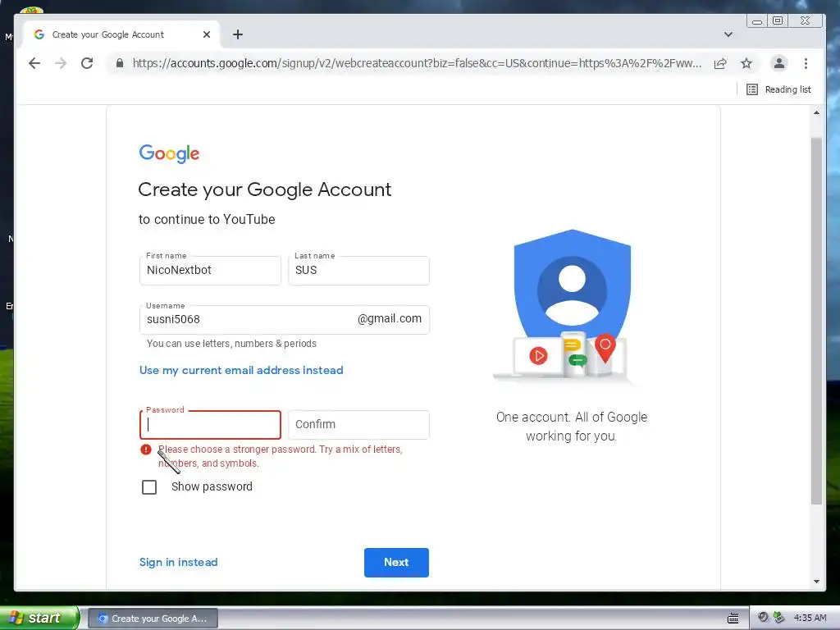
Task: Open the Reading list panel
Action: tap(778, 89)
